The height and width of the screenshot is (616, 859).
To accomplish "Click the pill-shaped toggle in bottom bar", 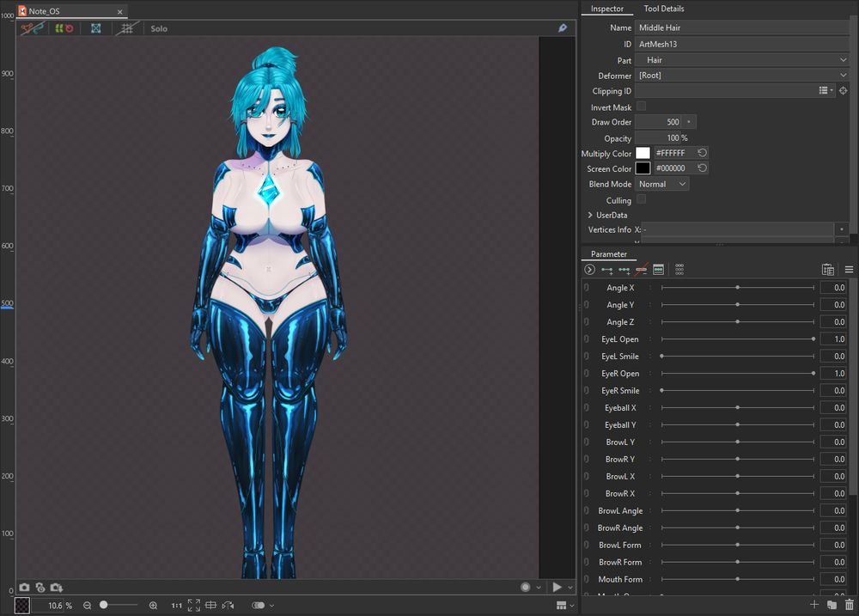I will point(258,605).
